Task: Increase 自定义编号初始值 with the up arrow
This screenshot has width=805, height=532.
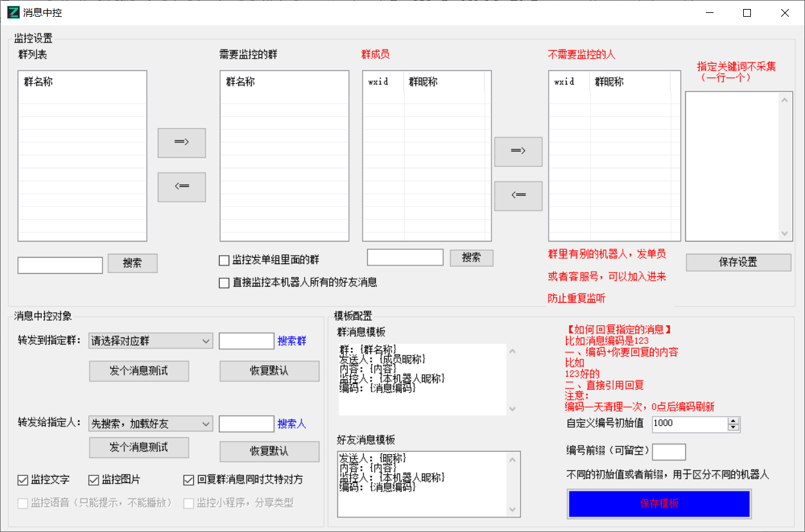Action: point(734,421)
